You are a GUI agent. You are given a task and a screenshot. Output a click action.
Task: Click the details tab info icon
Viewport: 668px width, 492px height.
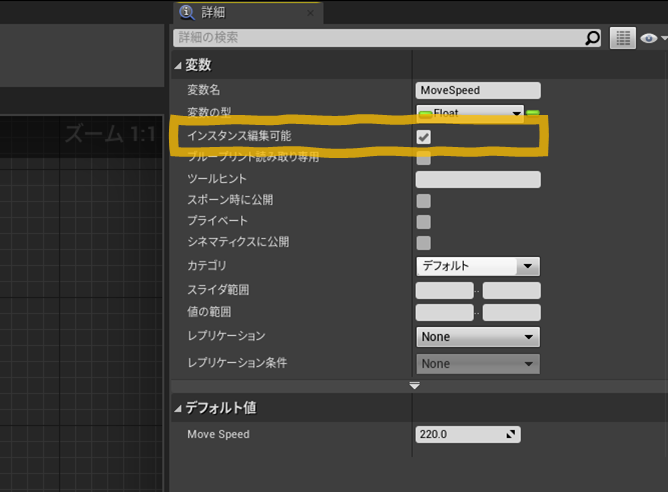pyautogui.click(x=187, y=12)
